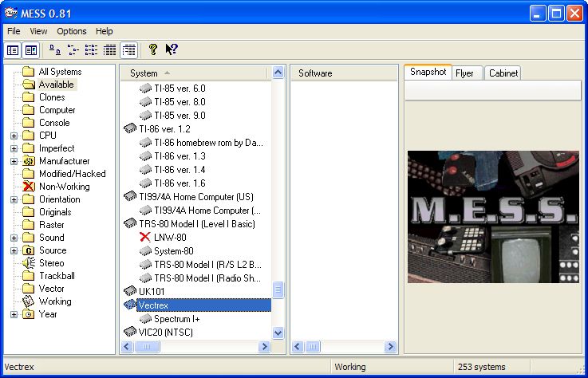Click chip icon of TRS-80 Model I (Level I Basic)
Viewport: 588px width, 378px height.
click(x=130, y=223)
